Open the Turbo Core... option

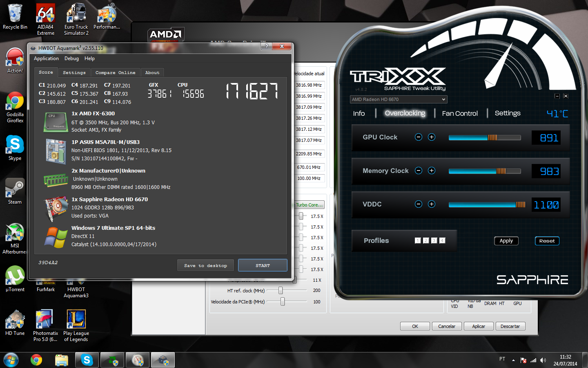click(309, 205)
